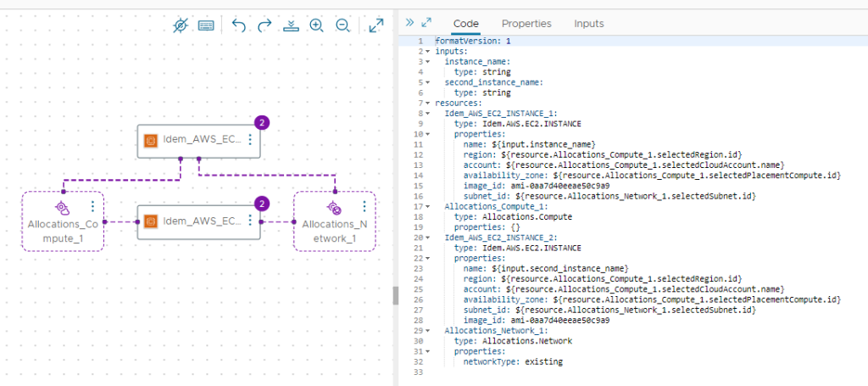The width and height of the screenshot is (868, 386).
Task: Redo the last canvas change
Action: [x=264, y=25]
